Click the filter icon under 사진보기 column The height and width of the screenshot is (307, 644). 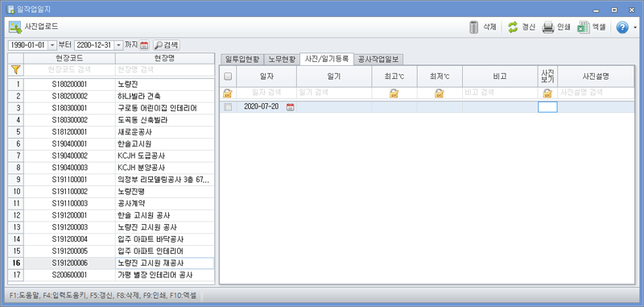pos(547,93)
